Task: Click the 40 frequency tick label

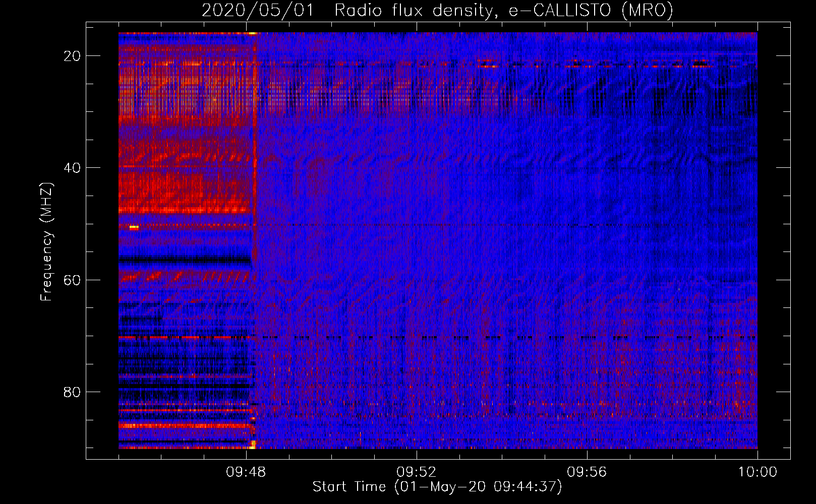Action: point(72,168)
